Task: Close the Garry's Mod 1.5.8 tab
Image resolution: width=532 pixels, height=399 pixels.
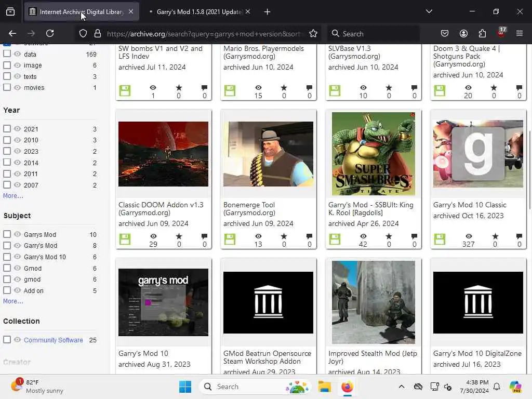Action: pos(248,11)
